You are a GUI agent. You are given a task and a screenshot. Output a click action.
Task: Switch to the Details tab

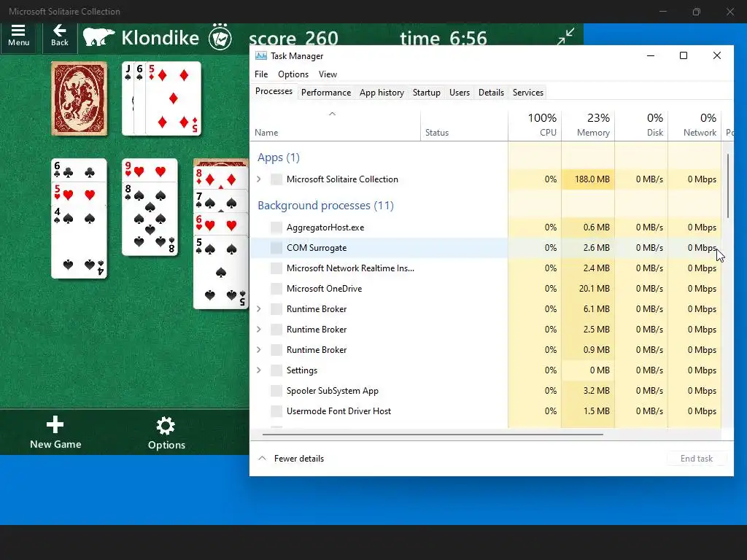491,93
